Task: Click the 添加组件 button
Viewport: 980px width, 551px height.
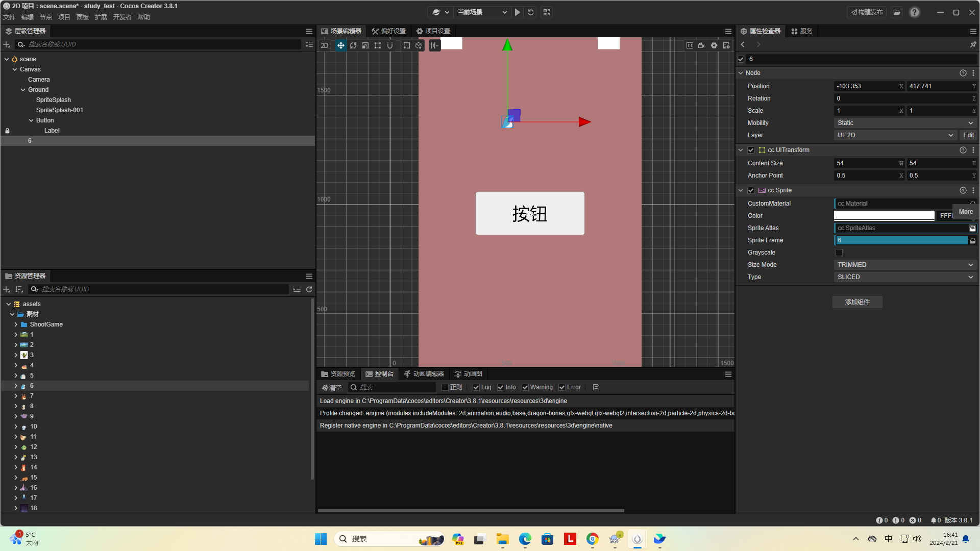Action: (x=857, y=302)
